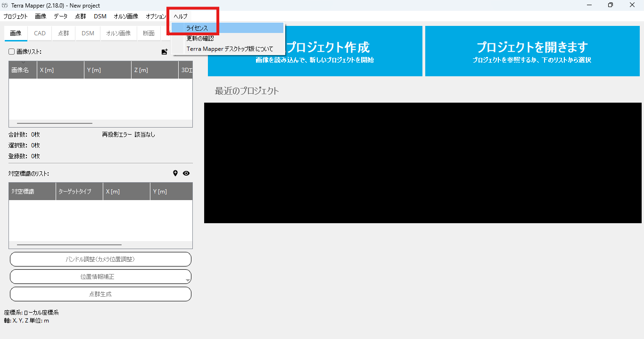This screenshot has width=644, height=339.
Task: Open the プロジェクト menu
Action: 16,16
